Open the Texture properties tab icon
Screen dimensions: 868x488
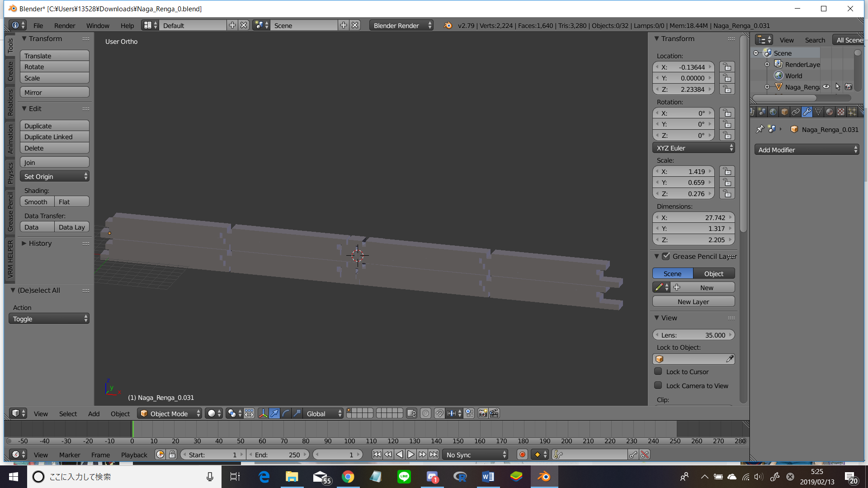coord(840,112)
